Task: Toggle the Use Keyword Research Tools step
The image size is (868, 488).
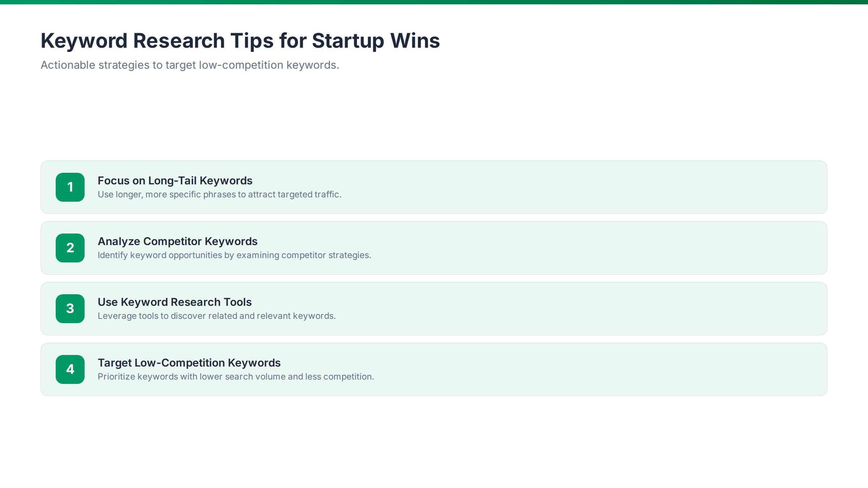Action: [x=434, y=308]
